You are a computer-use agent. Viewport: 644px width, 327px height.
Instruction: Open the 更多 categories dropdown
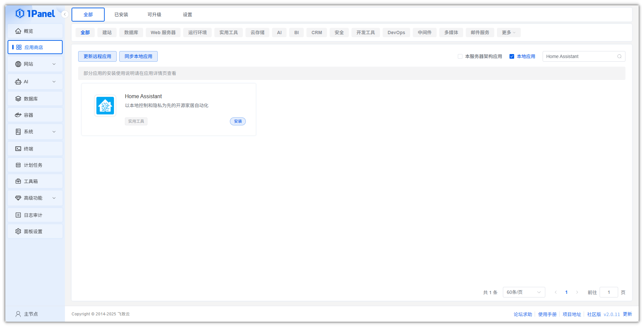(x=508, y=33)
